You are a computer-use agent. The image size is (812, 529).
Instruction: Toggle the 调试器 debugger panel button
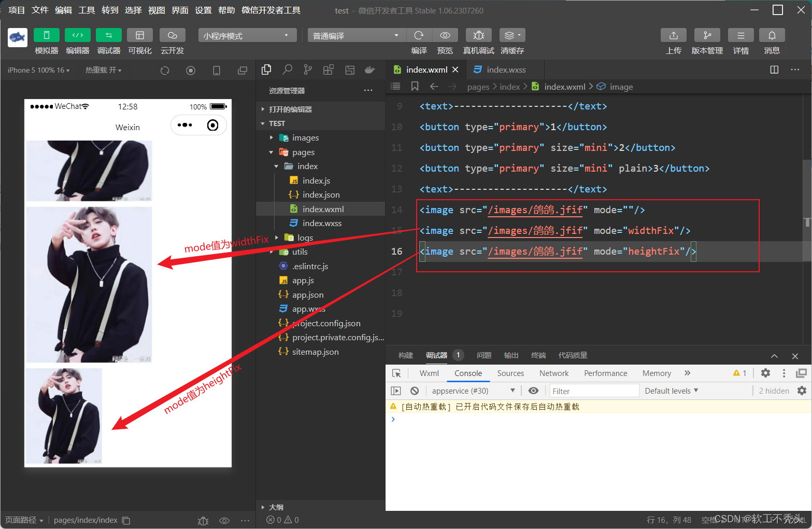point(109,35)
